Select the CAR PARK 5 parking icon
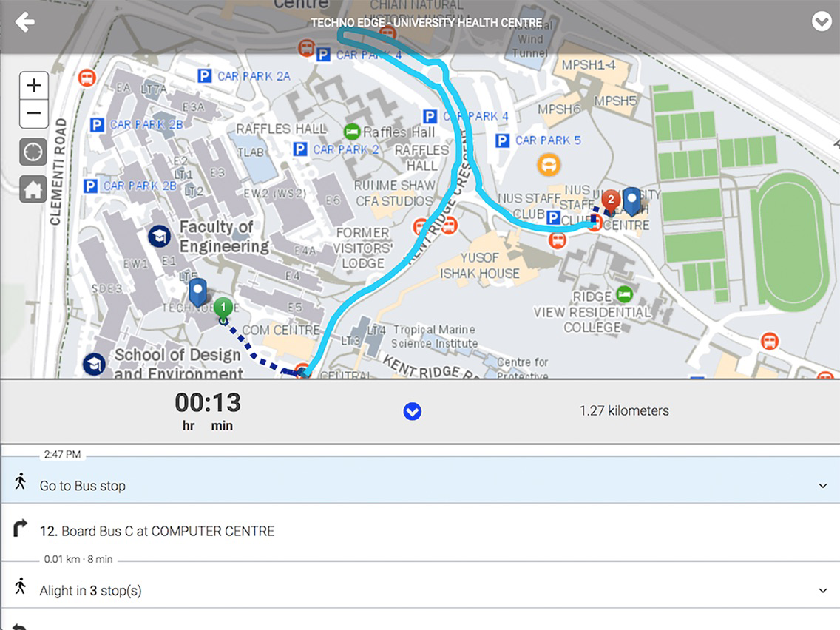This screenshot has width=840, height=630. pyautogui.click(x=504, y=140)
